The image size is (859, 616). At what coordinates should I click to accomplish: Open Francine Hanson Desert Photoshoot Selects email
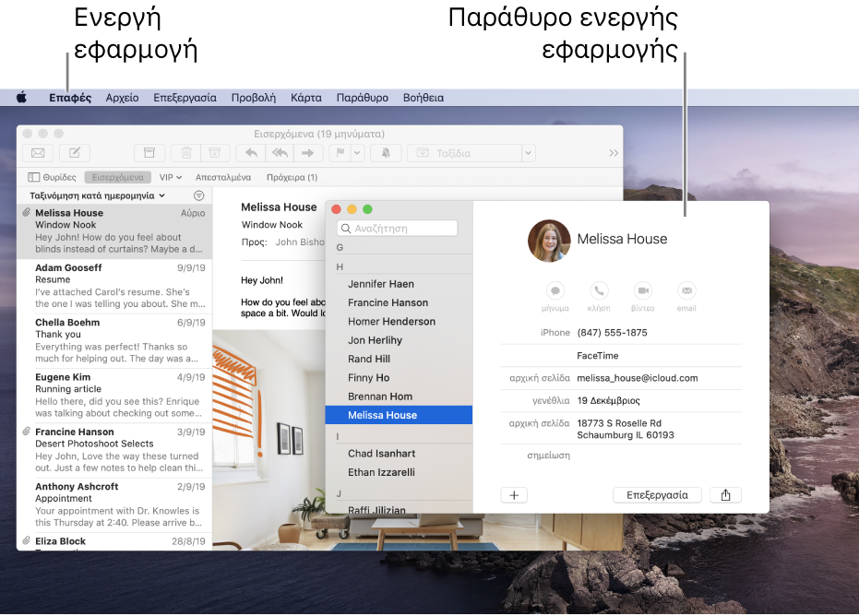(x=114, y=450)
